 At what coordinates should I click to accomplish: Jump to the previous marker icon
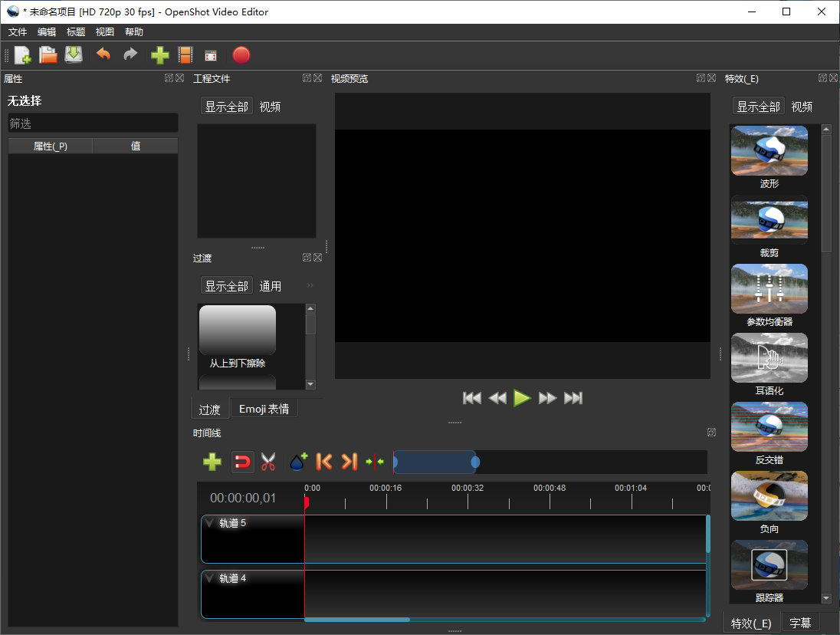(x=324, y=462)
